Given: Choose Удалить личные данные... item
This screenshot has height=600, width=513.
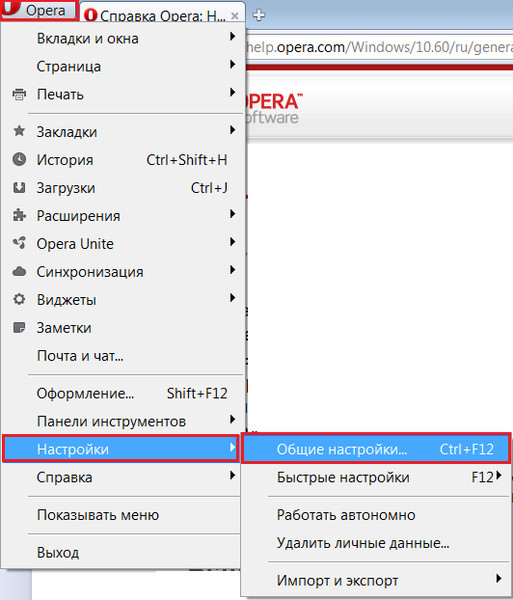Looking at the screenshot, I should tap(376, 543).
